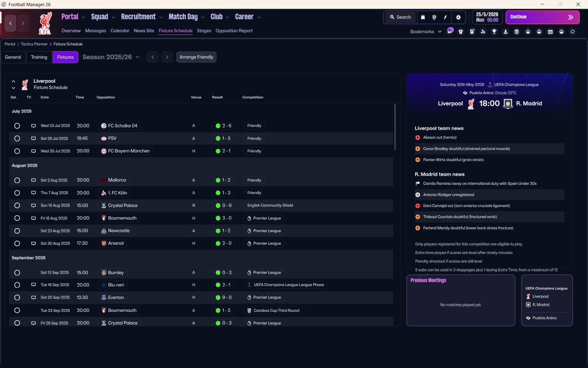Open the 9+ messages speech bubble icon
This screenshot has height=368, width=588.
450,31
